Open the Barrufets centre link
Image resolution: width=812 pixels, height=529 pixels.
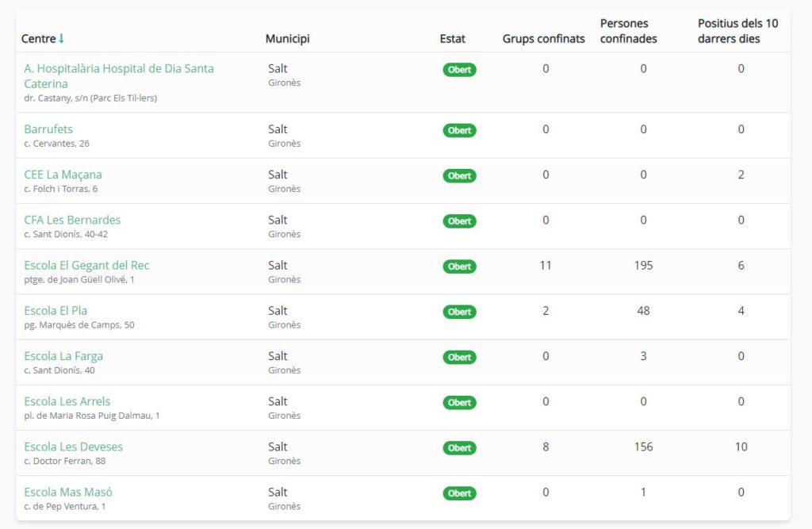point(48,129)
